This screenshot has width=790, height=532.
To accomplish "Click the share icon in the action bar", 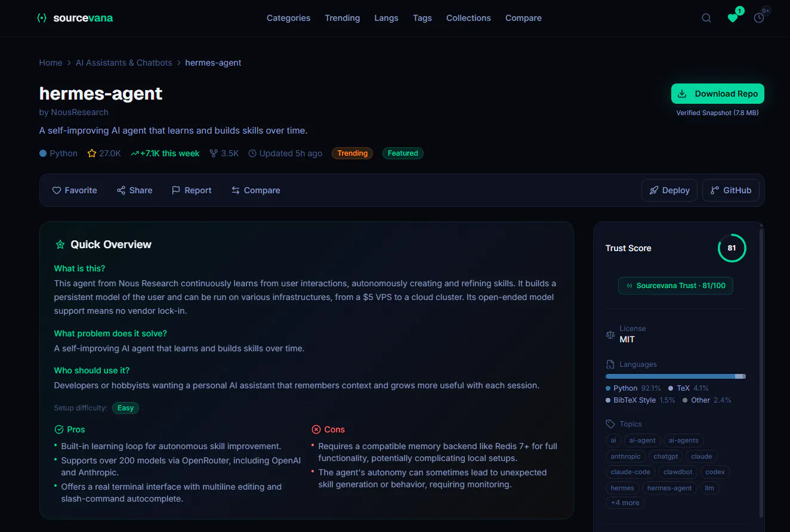I will [121, 190].
